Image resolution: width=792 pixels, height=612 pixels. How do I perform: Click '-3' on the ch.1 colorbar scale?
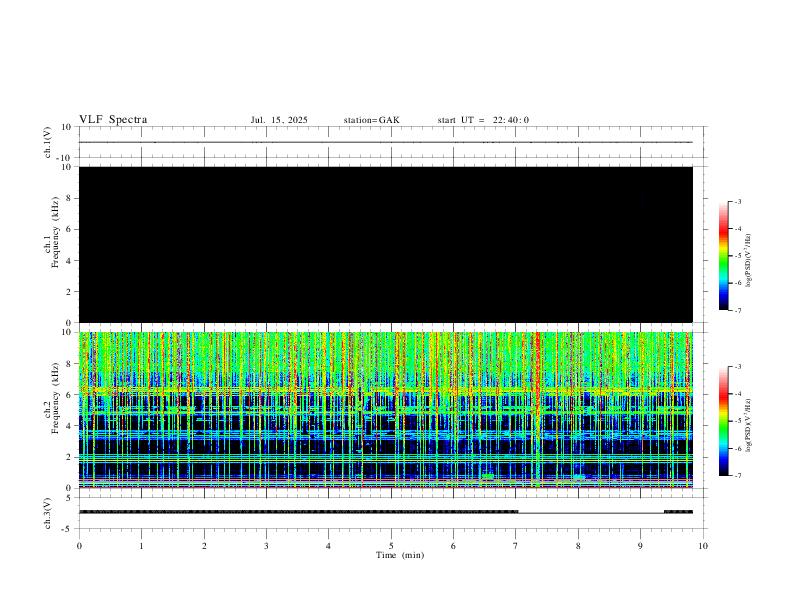[x=737, y=201]
